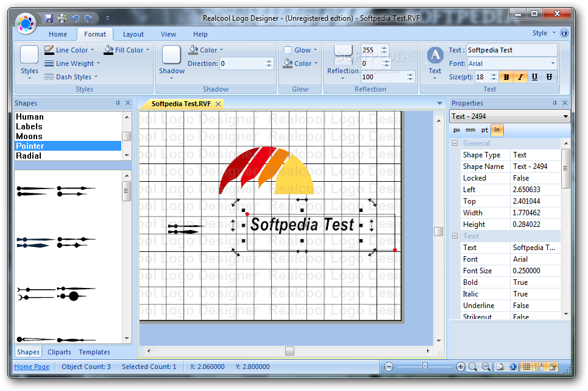Open the Line Weight dropdown
This screenshot has width=588, height=391.
[72, 63]
